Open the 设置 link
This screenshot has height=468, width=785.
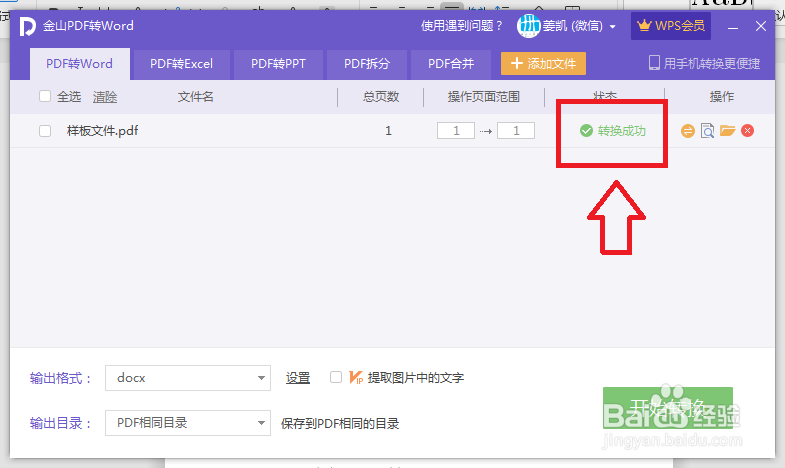point(298,378)
